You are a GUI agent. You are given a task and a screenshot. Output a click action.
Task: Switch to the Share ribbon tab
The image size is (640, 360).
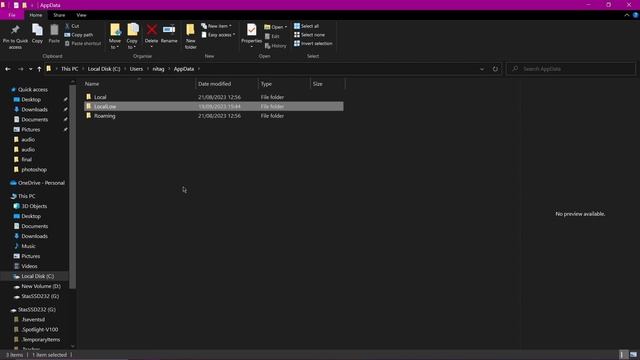59,15
